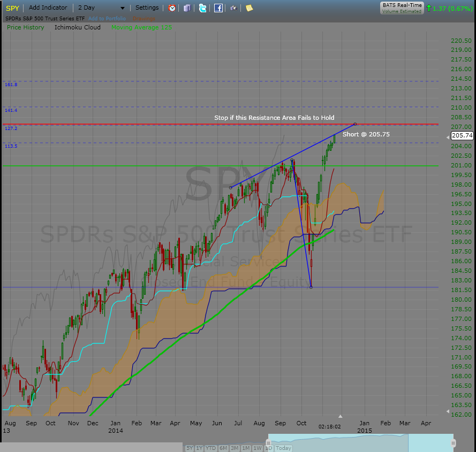Screen dimensions: 476x452
Task: Click inside the highlighted range navigator area
Action: 361,443
